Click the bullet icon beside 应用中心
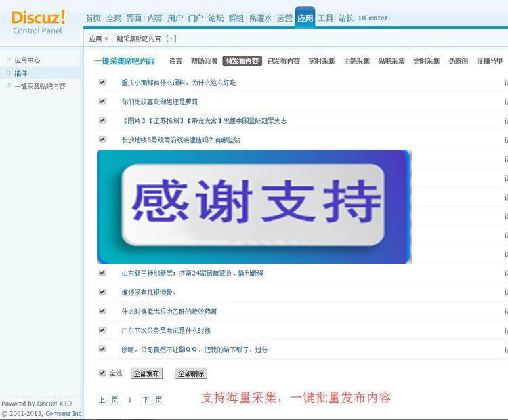This screenshot has width=508, height=420. [x=9, y=60]
